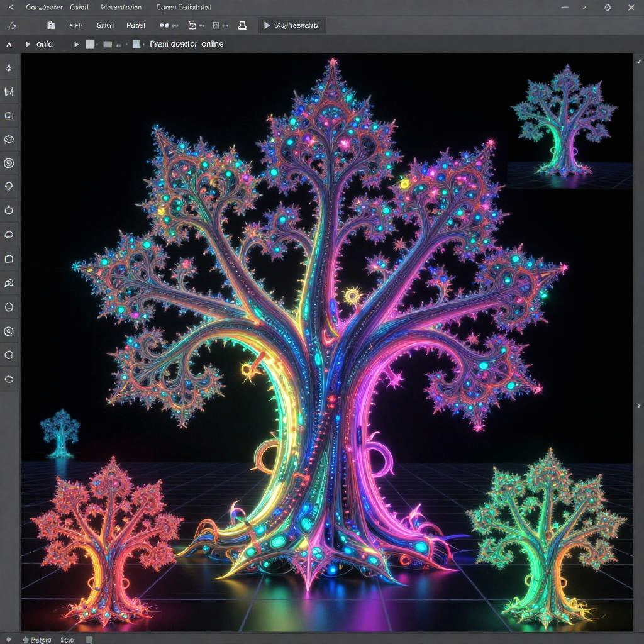Click the blue-gray swatch before 'Fram dosstor online'

click(x=136, y=44)
